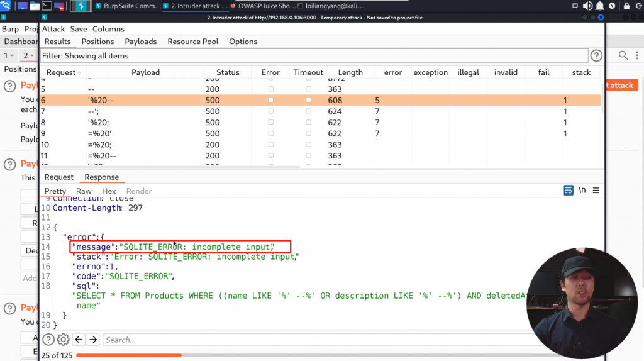644x361 pixels.
Task: Toggle the word wrap icon in response viewer
Action: pyautogui.click(x=568, y=191)
